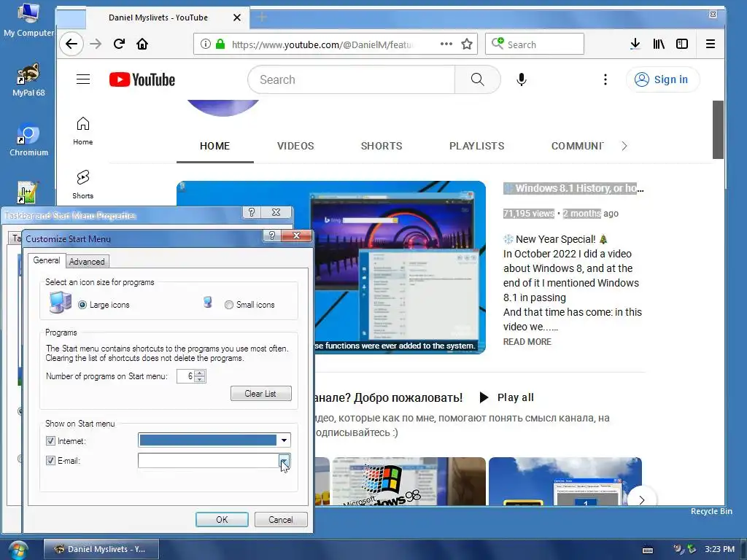Bookmark this page with the star icon
Viewport: 747px width, 560px height.
click(x=467, y=44)
